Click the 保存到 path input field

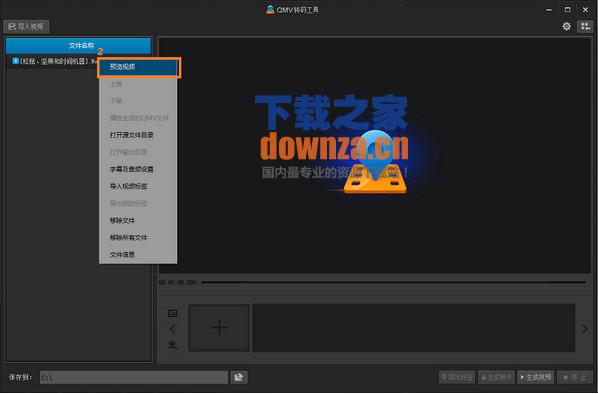[134, 378]
